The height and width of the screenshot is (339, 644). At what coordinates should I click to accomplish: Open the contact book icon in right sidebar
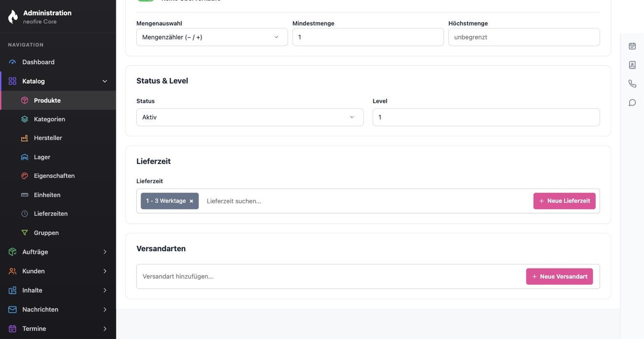(632, 65)
